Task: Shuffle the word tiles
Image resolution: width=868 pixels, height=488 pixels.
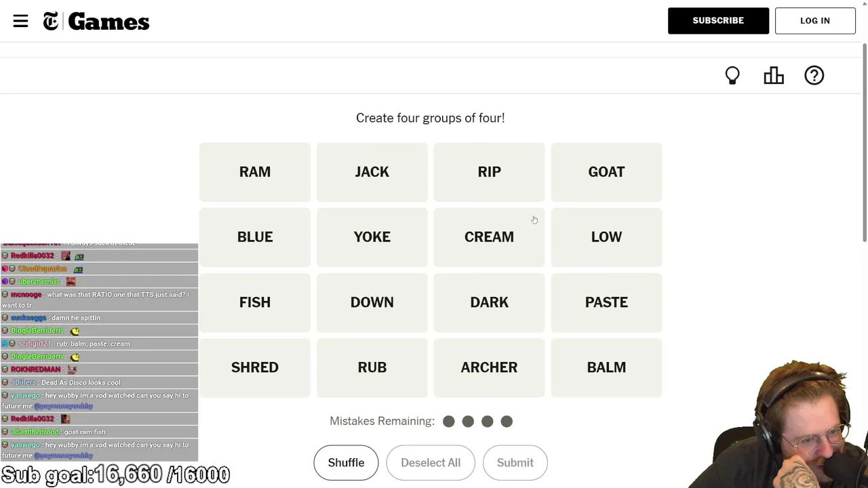Action: click(346, 463)
